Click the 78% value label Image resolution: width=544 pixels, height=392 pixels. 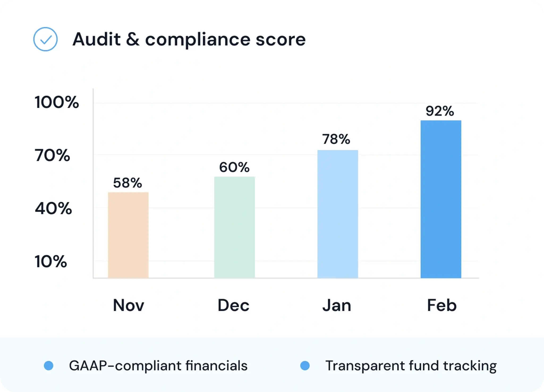pos(336,139)
